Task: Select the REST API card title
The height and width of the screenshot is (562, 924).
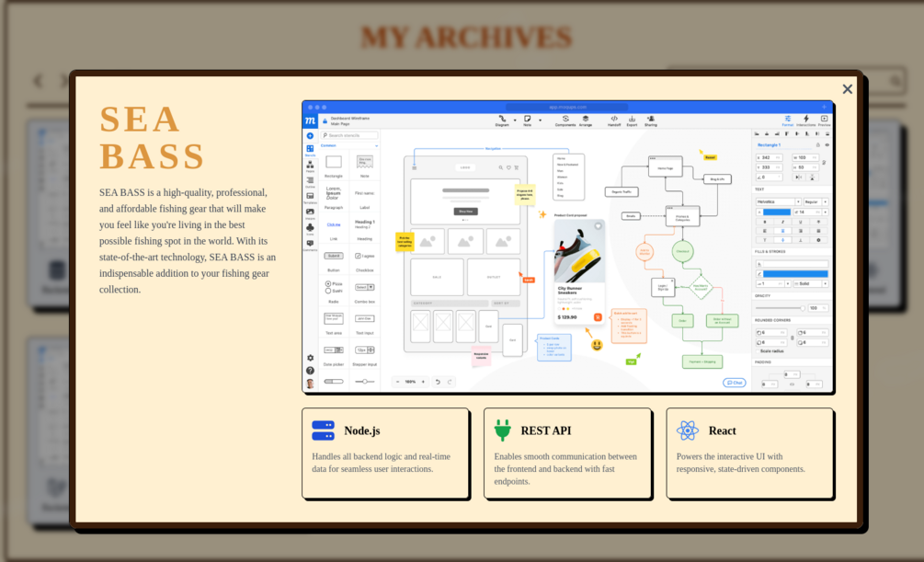Action: 546,430
